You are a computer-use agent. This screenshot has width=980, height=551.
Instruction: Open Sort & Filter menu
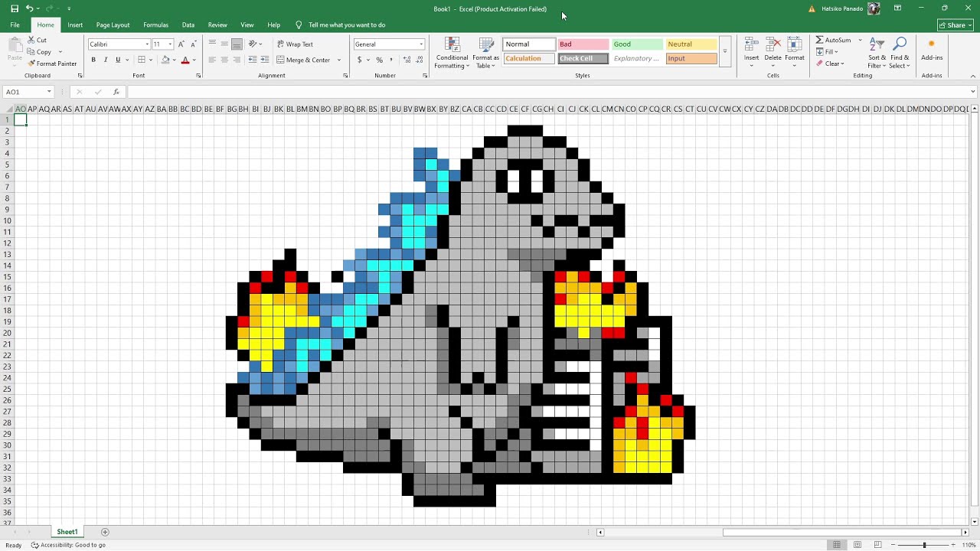click(x=877, y=53)
